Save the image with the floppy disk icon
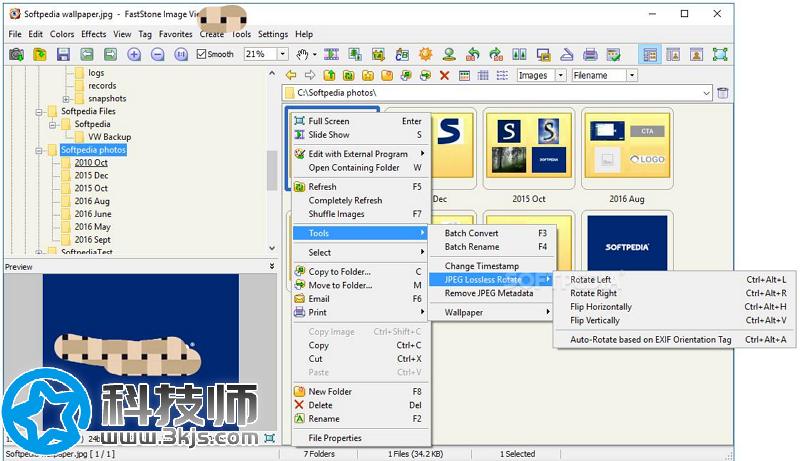This screenshot has width=800, height=461. click(63, 54)
